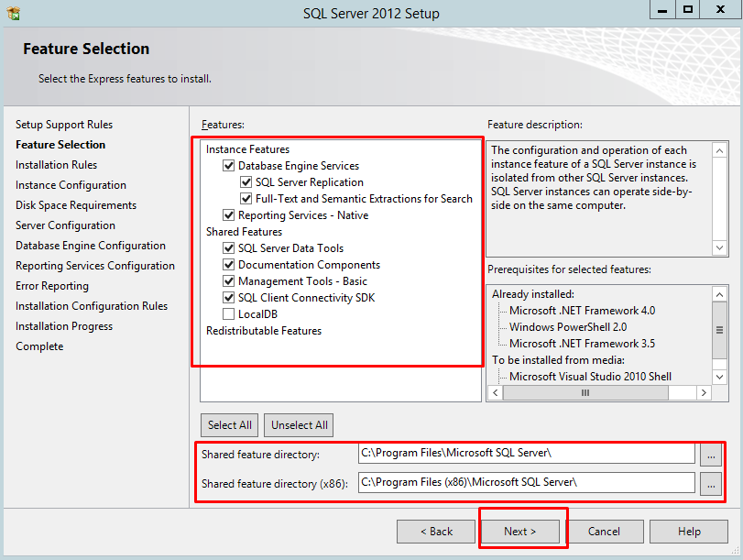Click To be installed from media heading
Screen dimensions: 743x560
click(x=558, y=360)
